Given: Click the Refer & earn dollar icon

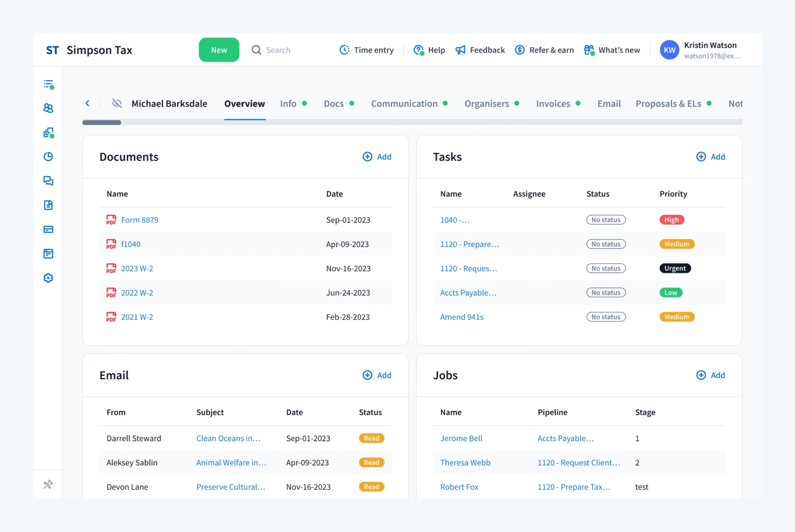Looking at the screenshot, I should (x=520, y=50).
